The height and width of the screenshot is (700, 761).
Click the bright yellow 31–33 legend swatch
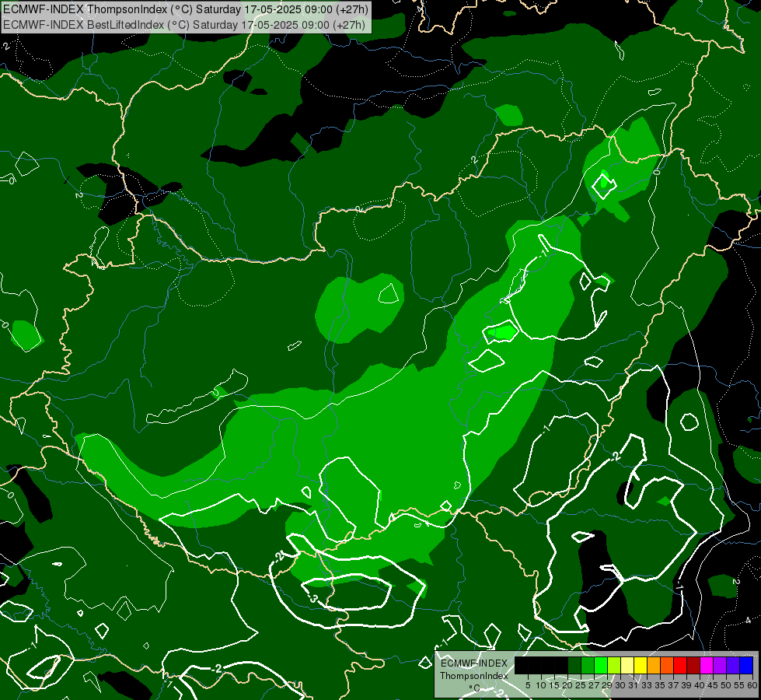coord(641,665)
